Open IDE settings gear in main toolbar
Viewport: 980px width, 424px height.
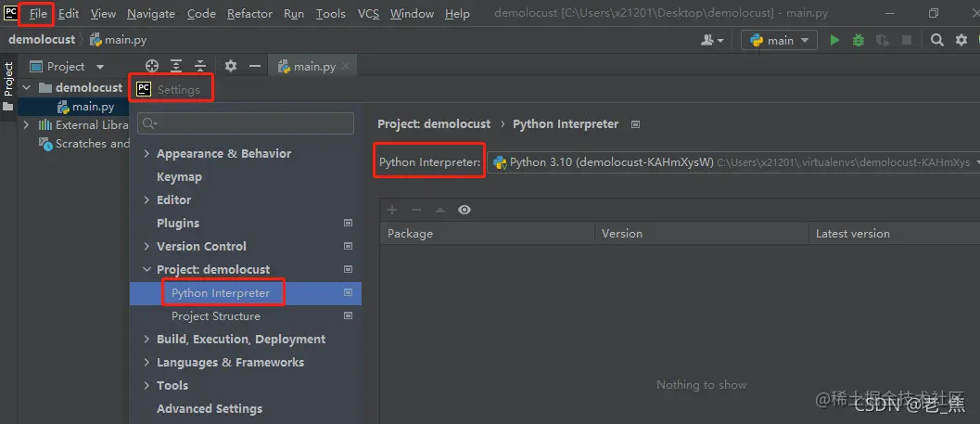pos(961,40)
